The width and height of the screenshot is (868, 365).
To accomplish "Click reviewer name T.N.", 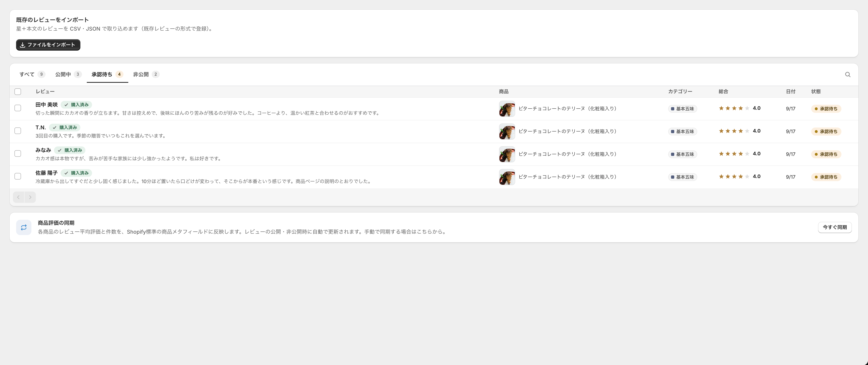I will 40,127.
